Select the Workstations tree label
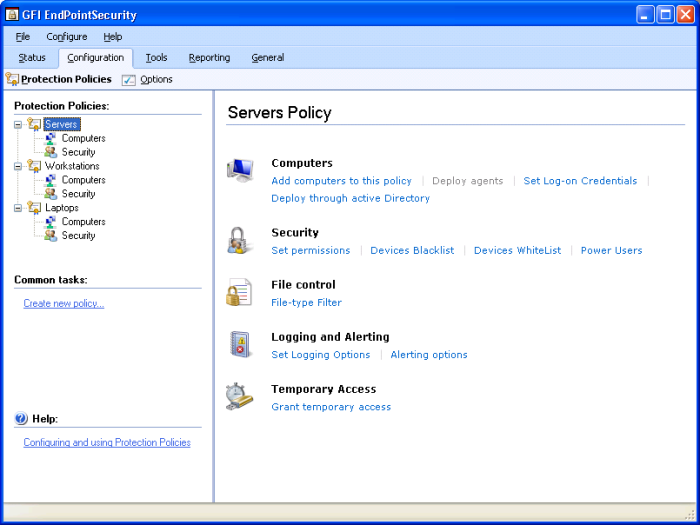700x525 pixels. [72, 166]
